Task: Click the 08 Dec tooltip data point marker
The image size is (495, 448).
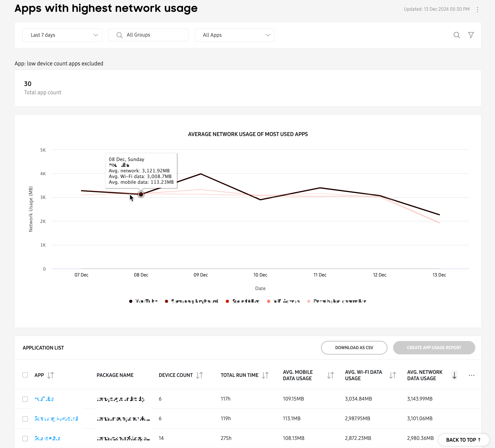Action: pos(141,194)
